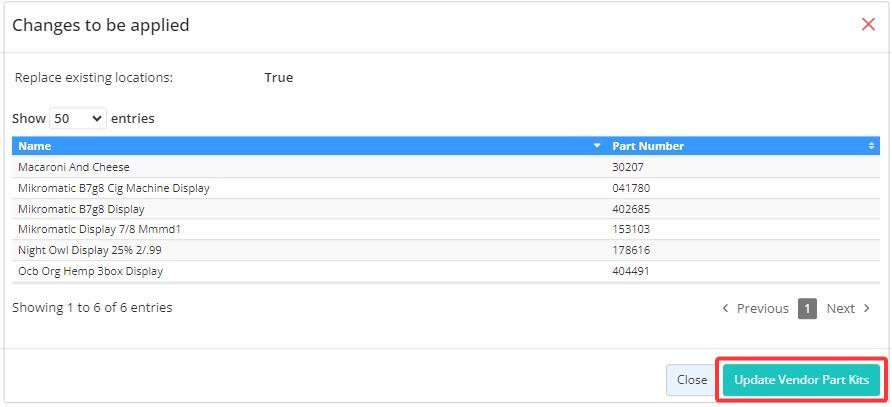Image resolution: width=892 pixels, height=407 pixels.
Task: Select Mikromatic B7g8 Cig Machine Display row
Action: (446, 188)
